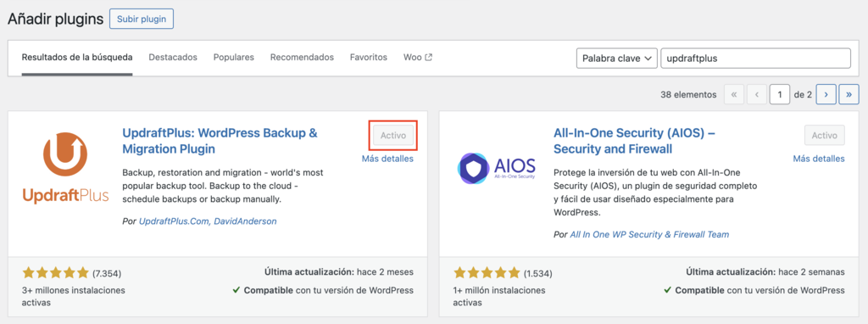This screenshot has width=868, height=324.
Task: Open All-In-One Security (AIOS) title link
Action: (634, 142)
